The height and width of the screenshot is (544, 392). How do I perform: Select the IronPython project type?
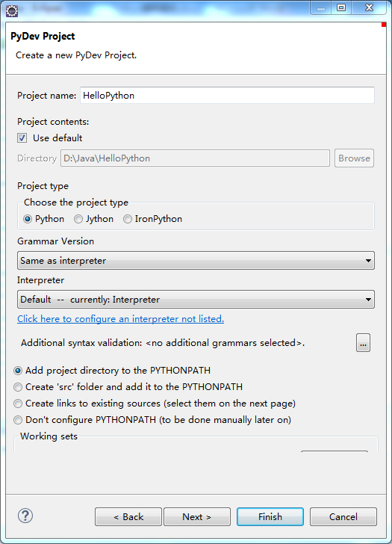coord(127,219)
